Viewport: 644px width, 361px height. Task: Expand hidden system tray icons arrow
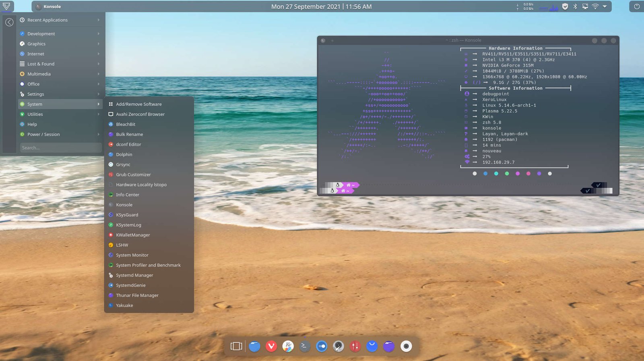[x=605, y=6]
